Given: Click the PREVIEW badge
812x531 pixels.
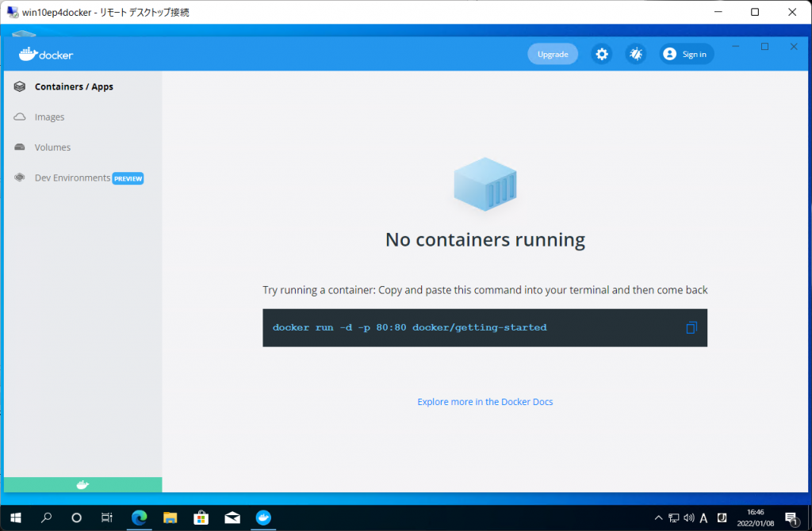Looking at the screenshot, I should (128, 178).
